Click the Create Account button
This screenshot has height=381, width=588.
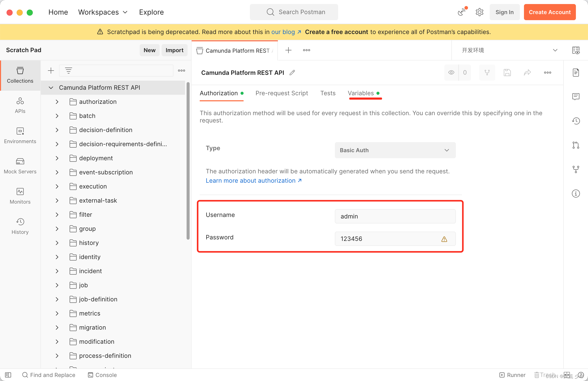[550, 12]
